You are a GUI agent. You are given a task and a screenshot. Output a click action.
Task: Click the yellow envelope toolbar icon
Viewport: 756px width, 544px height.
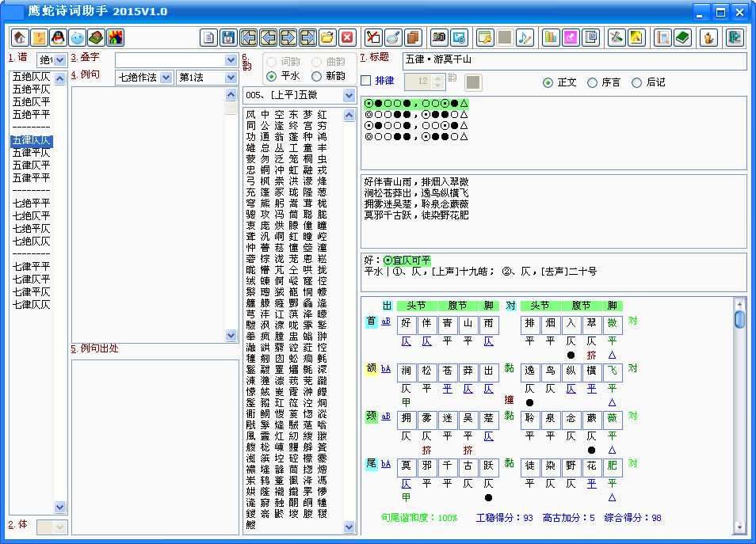(39, 37)
